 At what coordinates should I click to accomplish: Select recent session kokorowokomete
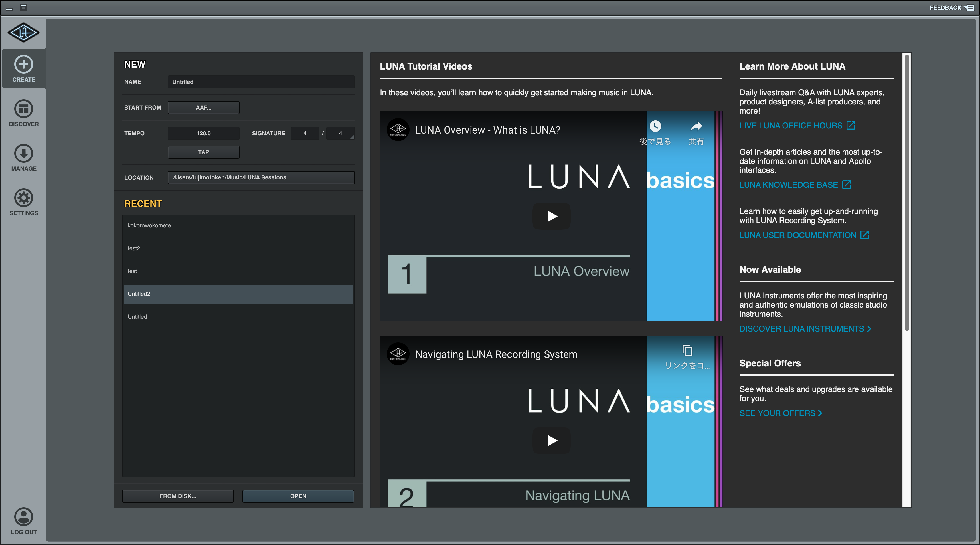(238, 226)
